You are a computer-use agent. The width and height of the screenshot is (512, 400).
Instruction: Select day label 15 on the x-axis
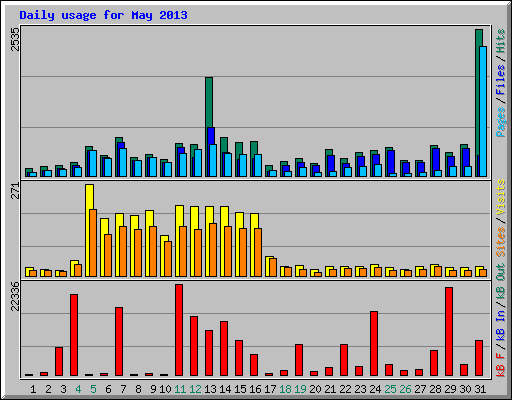(x=240, y=389)
